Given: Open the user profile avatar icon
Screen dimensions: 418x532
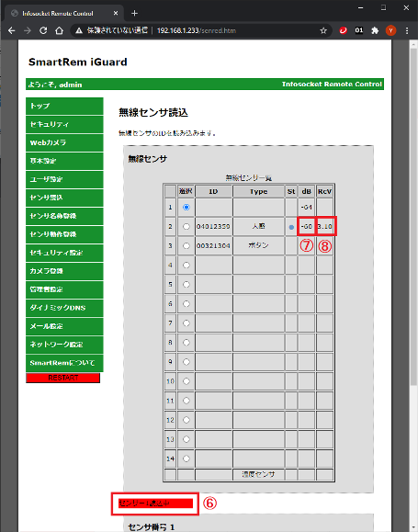Looking at the screenshot, I should [390, 30].
